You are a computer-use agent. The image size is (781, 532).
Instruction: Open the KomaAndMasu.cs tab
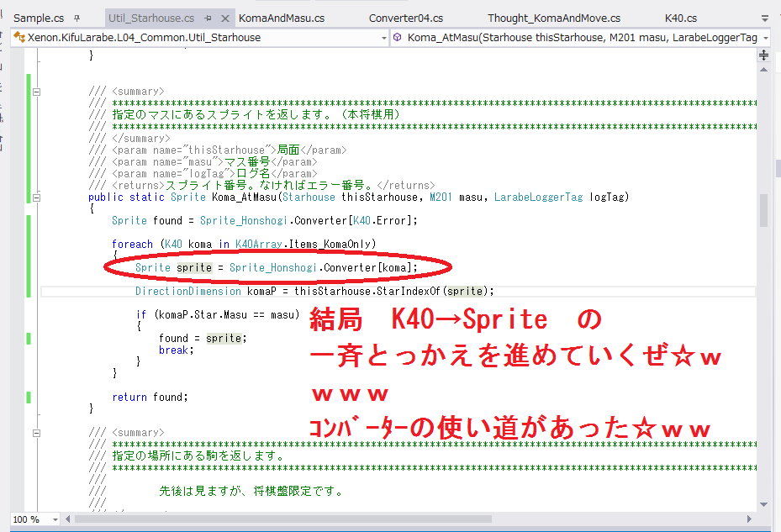tap(282, 18)
